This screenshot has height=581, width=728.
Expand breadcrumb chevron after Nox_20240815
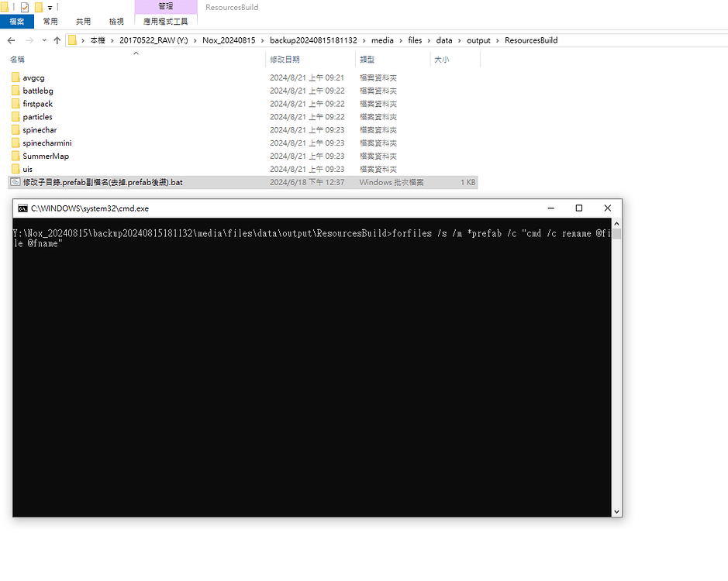pos(263,40)
